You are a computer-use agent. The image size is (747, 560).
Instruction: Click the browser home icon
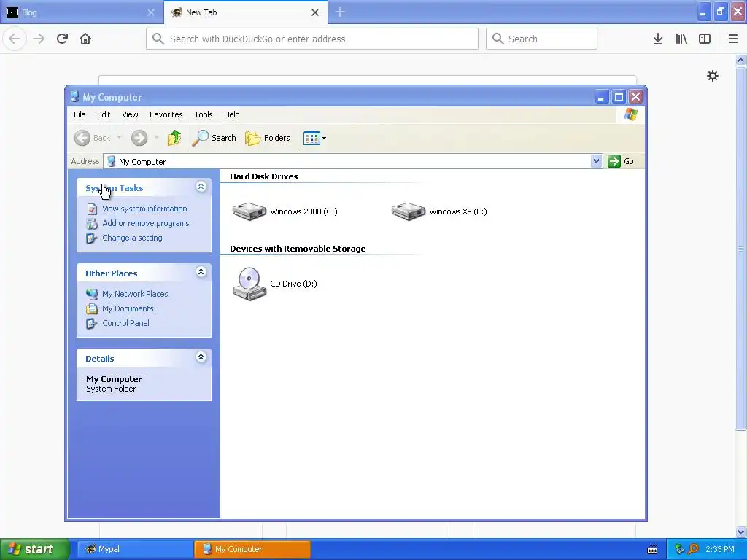click(x=85, y=39)
